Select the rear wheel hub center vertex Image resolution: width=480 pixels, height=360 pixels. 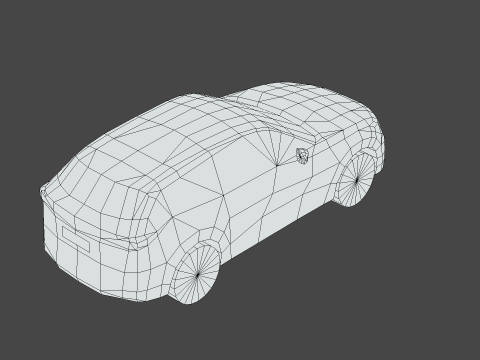pyautogui.click(x=198, y=275)
